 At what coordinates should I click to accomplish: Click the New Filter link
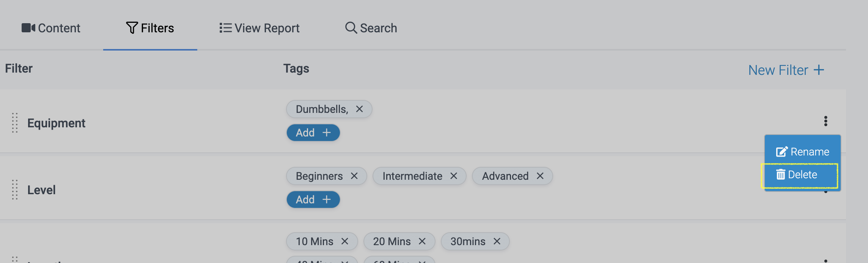(x=786, y=70)
